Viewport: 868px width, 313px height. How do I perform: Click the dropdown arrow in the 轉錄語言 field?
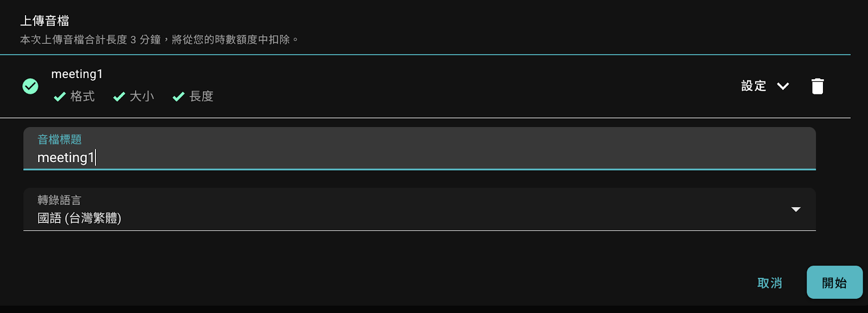(796, 209)
